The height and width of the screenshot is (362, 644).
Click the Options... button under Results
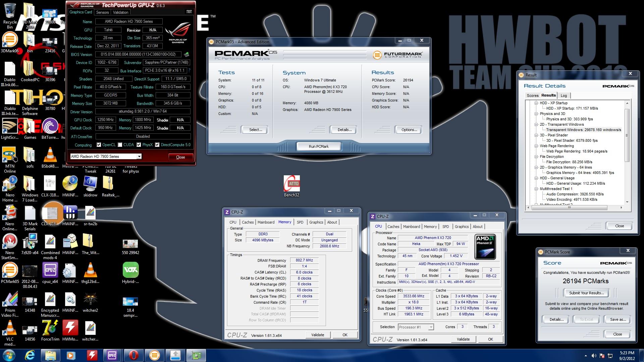(x=409, y=130)
